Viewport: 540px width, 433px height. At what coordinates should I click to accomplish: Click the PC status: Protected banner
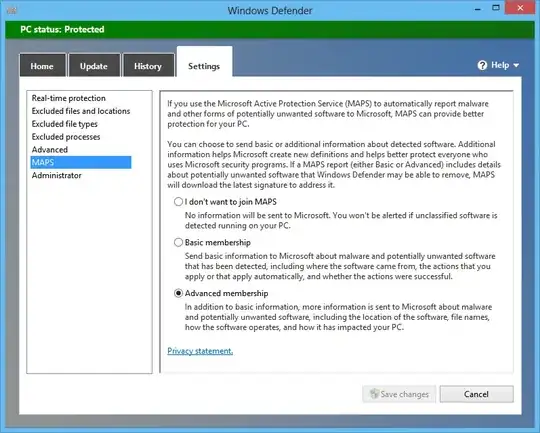coord(270,30)
